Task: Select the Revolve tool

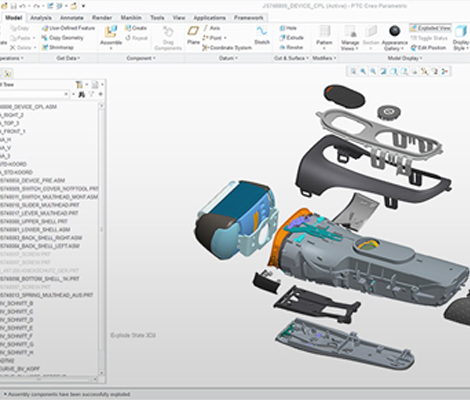Action: pos(291,48)
